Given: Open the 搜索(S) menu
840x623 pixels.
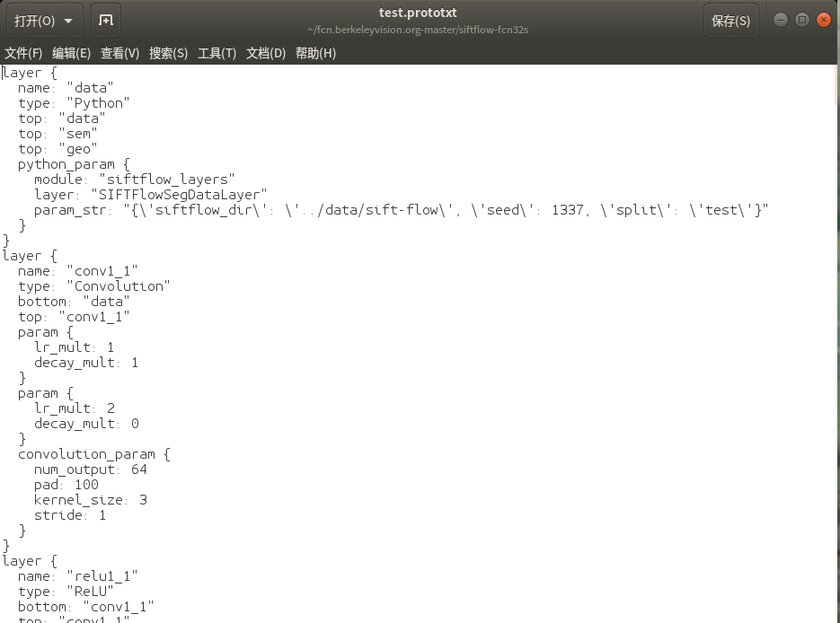Looking at the screenshot, I should (x=168, y=53).
